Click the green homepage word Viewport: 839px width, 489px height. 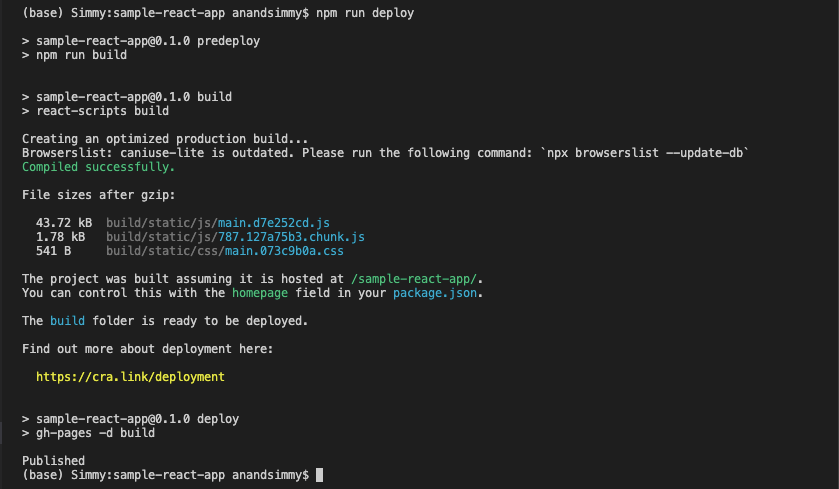pos(260,293)
